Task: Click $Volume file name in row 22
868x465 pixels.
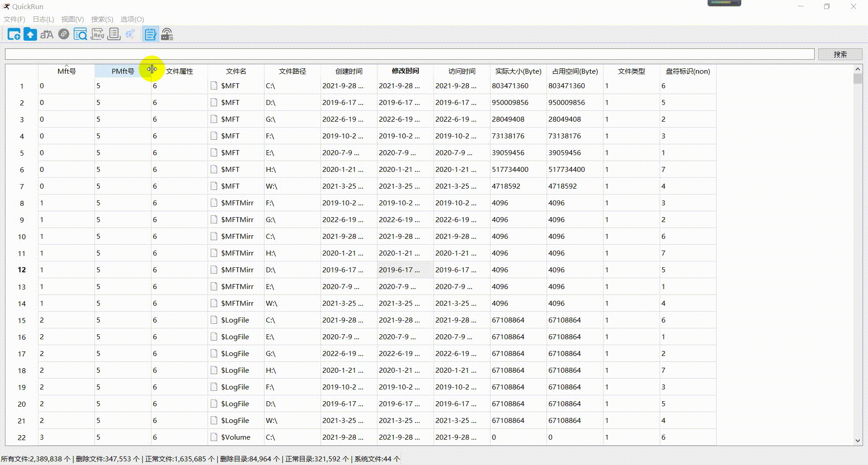Action: 236,437
